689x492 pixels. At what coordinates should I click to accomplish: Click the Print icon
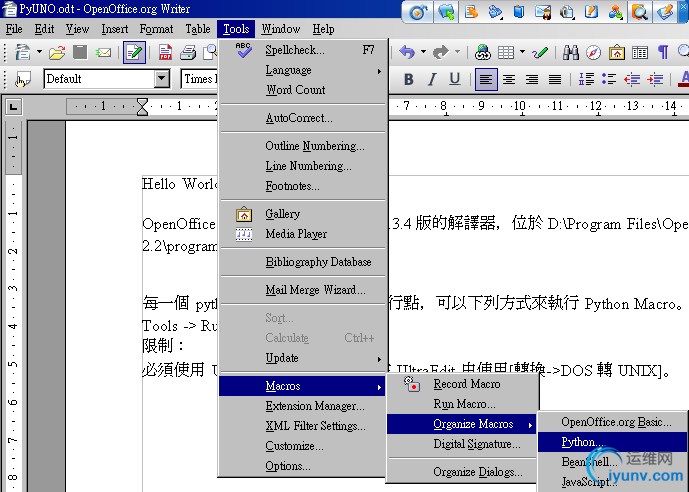(188, 52)
